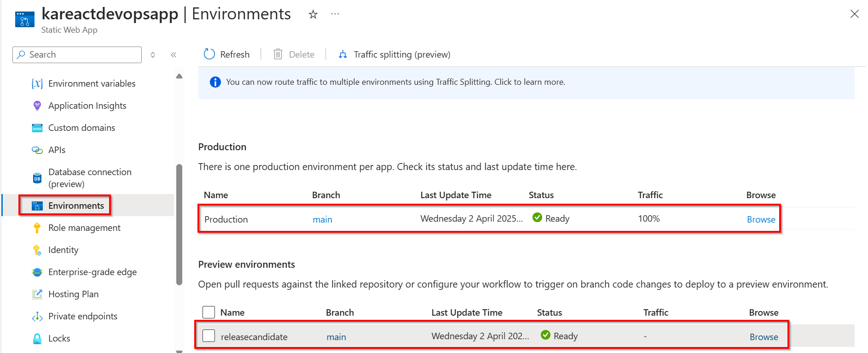Image resolution: width=868 pixels, height=353 pixels.
Task: Click the Delete label in toolbar
Action: [x=301, y=54]
